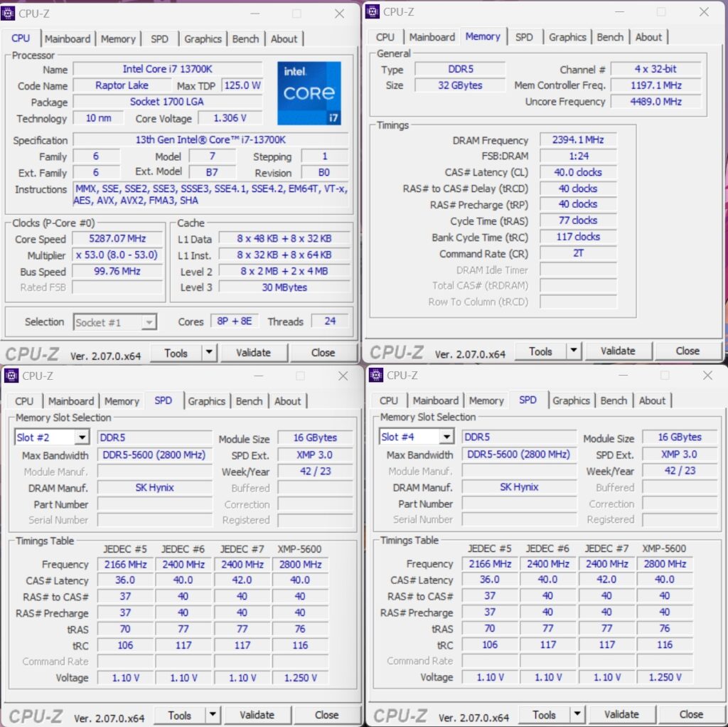
Task: Click Command Rate value 2T
Action: pyautogui.click(x=578, y=253)
